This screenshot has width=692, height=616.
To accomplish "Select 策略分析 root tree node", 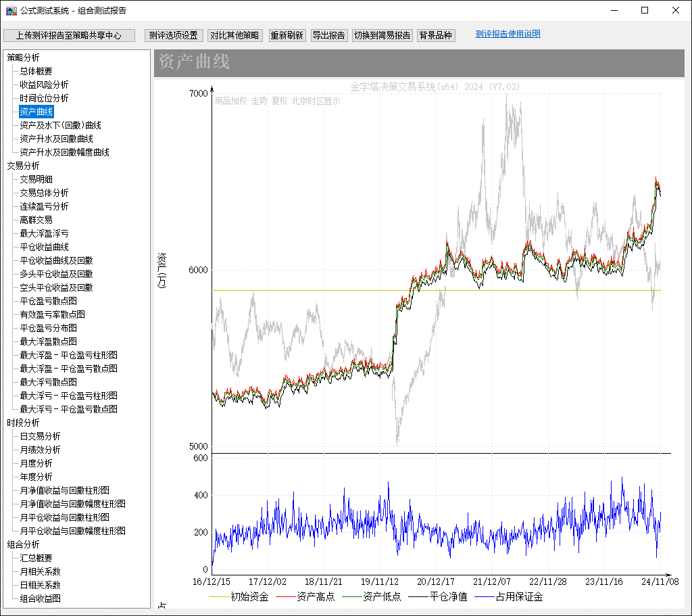I will pos(24,57).
